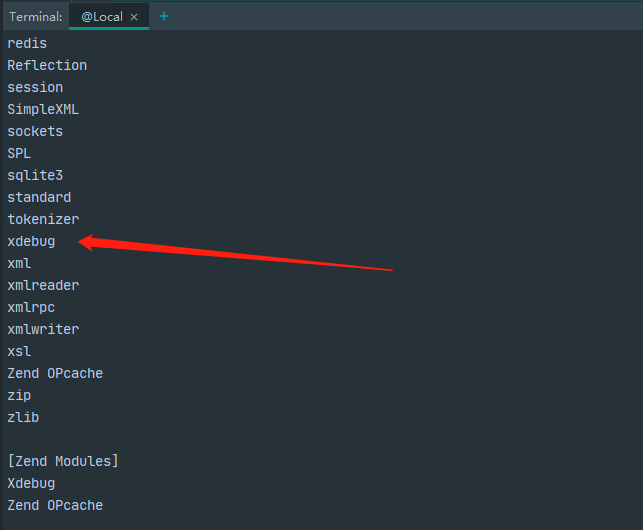Click the xmlreader extension line
This screenshot has height=530, width=643.
pyautogui.click(x=43, y=285)
